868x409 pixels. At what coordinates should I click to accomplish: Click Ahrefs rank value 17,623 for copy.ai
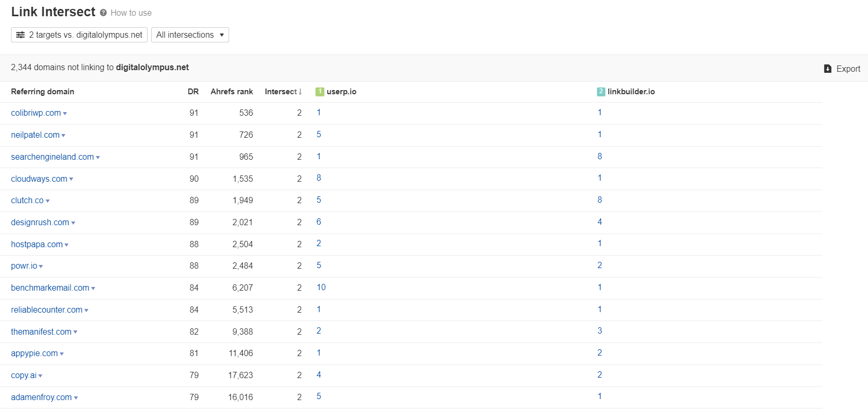[x=241, y=375]
